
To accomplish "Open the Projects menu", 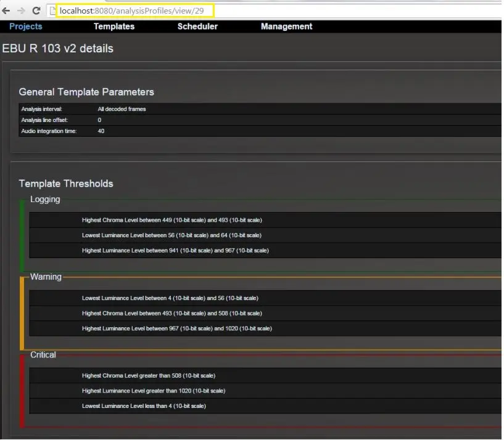I will tap(26, 26).
